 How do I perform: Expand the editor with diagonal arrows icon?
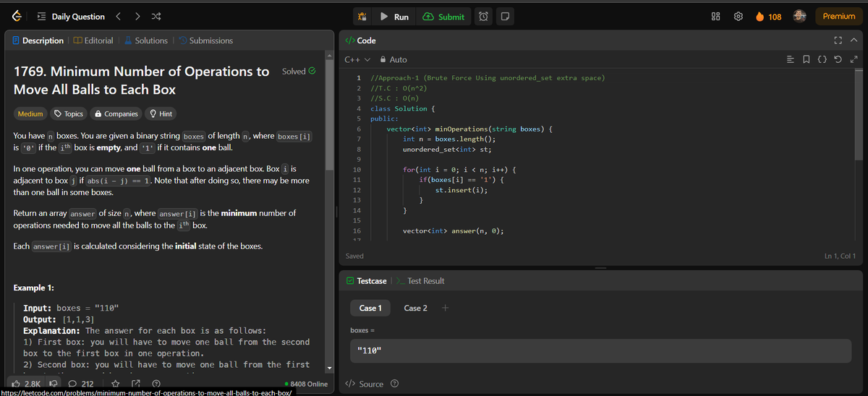click(854, 59)
